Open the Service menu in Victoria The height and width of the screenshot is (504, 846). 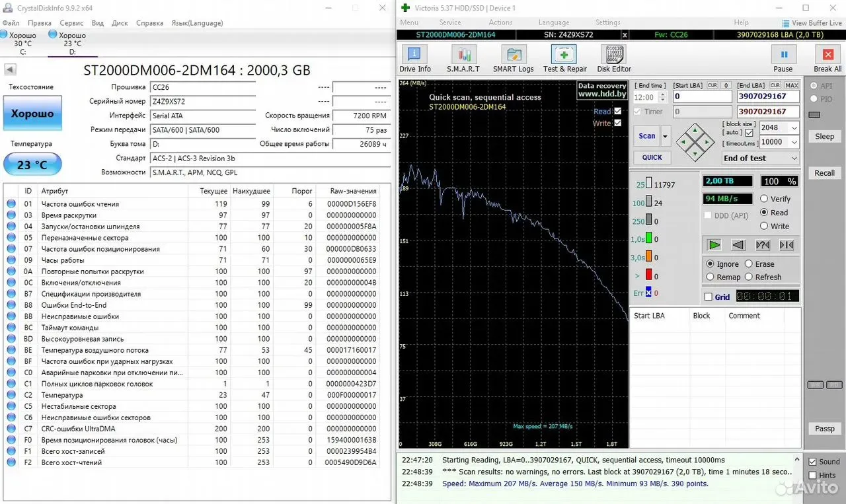[x=450, y=22]
